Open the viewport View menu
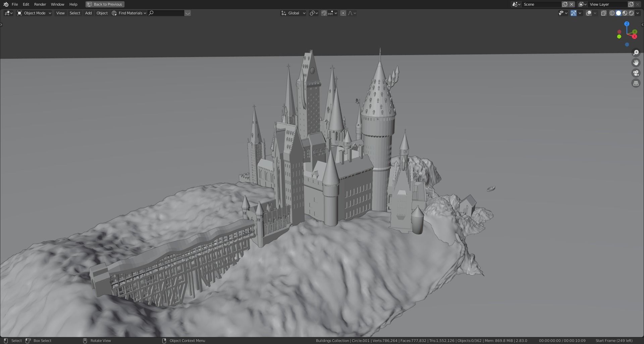This screenshot has height=344, width=644. pyautogui.click(x=60, y=13)
